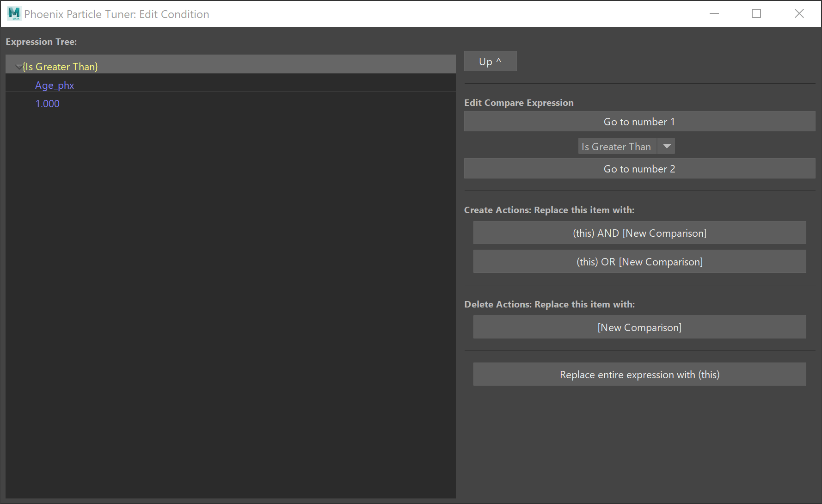822x504 pixels.
Task: Click the Up ^ button
Action: [491, 61]
